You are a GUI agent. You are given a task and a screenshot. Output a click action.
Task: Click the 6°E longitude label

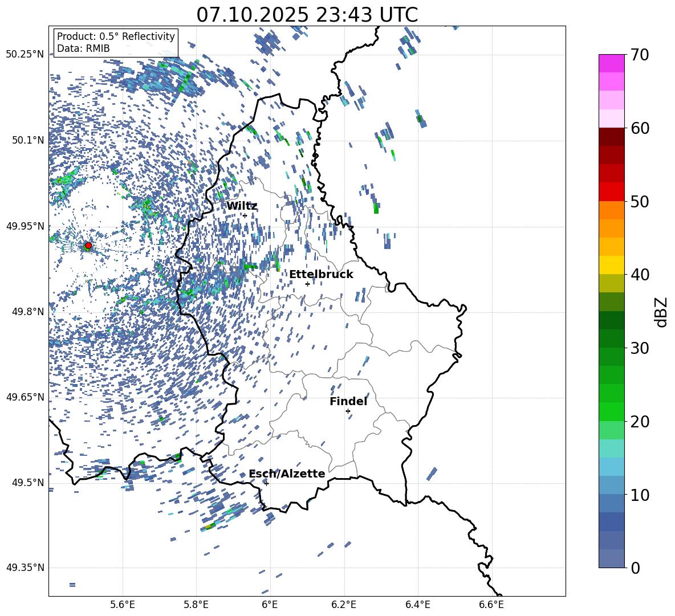[270, 605]
